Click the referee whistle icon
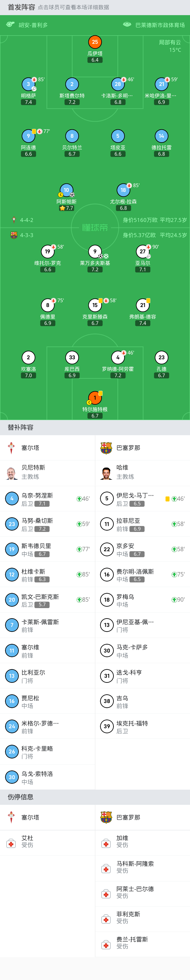Image resolution: width=190 pixels, height=980 pixels. (10, 25)
